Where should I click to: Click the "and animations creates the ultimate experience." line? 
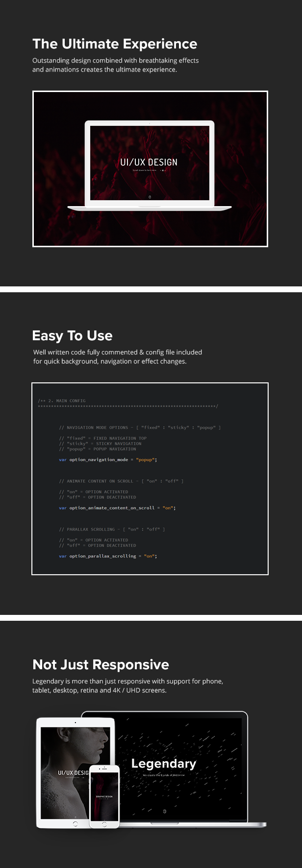tap(105, 70)
